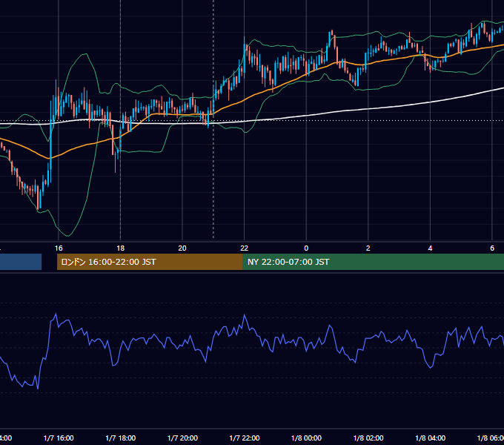Click the 18 hour label on price chart axis
Viewport: 504px width, 445px height.
pos(121,248)
